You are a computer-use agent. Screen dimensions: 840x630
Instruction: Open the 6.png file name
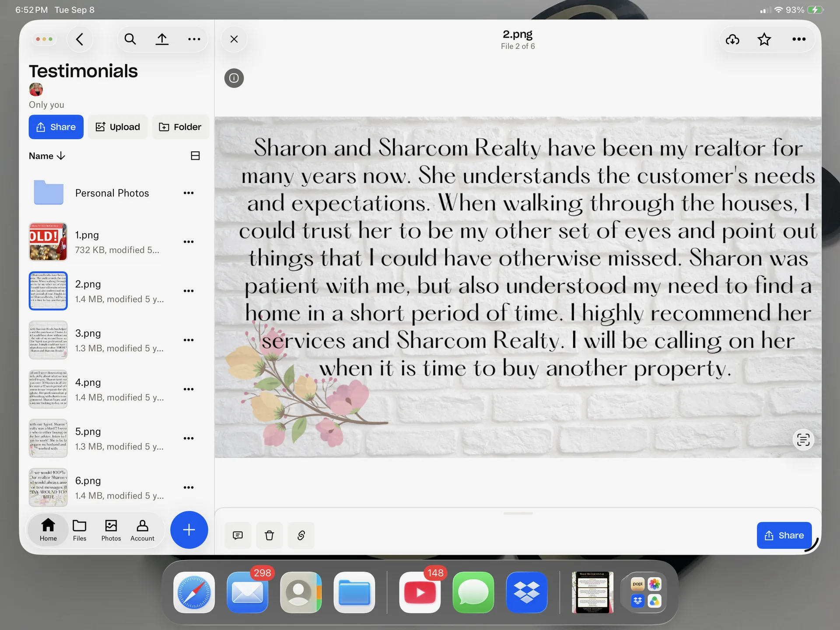pos(88,480)
